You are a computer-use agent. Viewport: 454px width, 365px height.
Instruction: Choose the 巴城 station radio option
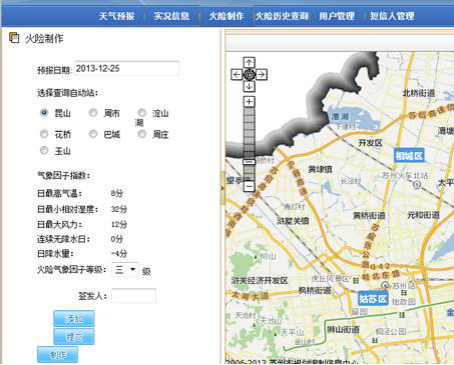tap(93, 134)
